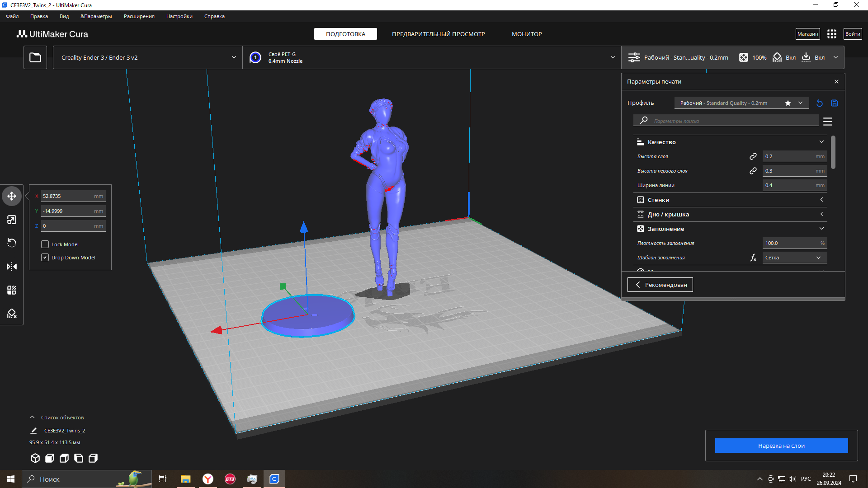Click the save profile floppy icon
Viewport: 868px width, 488px height.
click(835, 103)
